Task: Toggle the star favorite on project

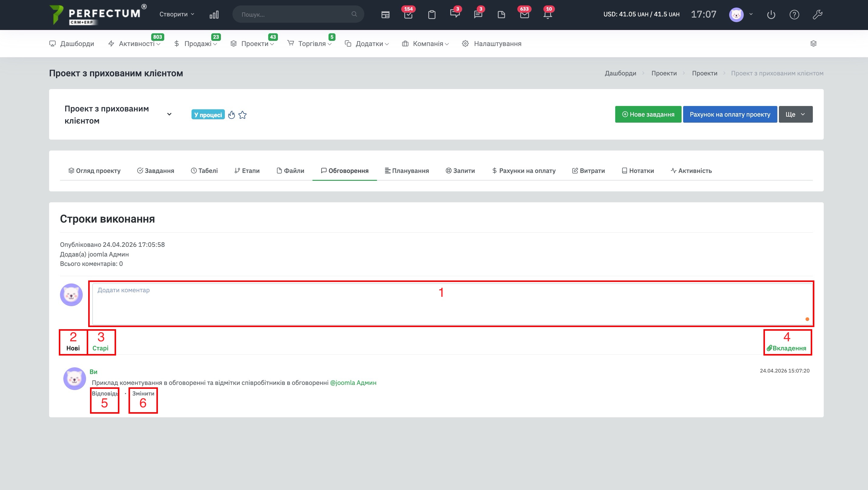Action: coord(242,115)
